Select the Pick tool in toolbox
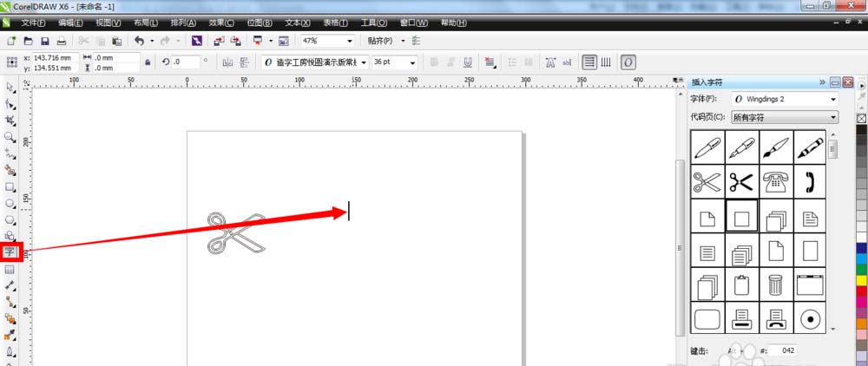Screen dimensions: 868x366 click(x=10, y=87)
